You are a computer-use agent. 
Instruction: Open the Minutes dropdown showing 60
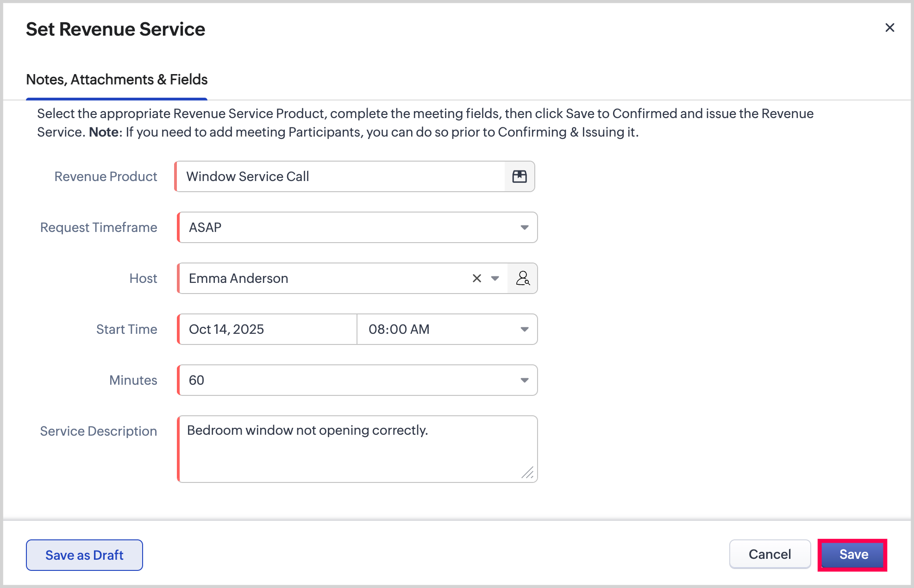click(357, 380)
